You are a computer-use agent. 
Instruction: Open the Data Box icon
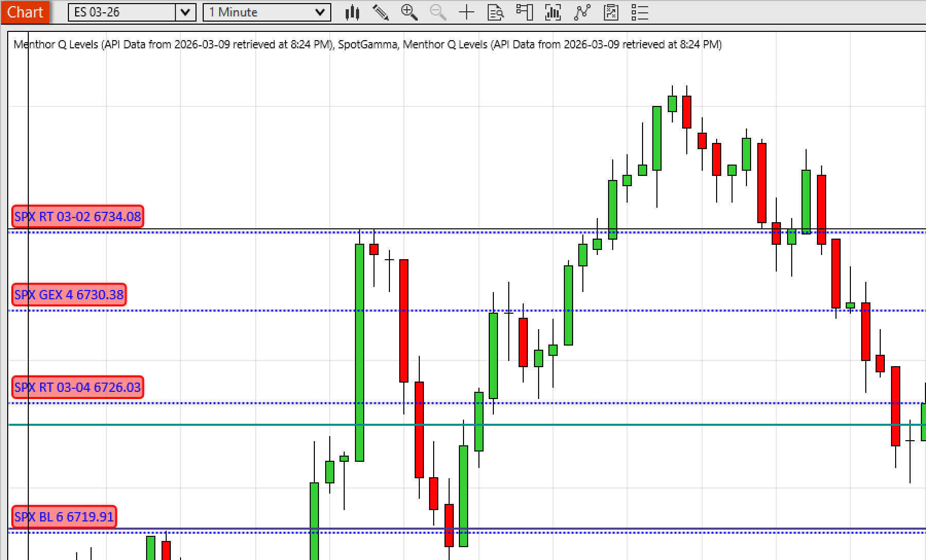(x=495, y=12)
